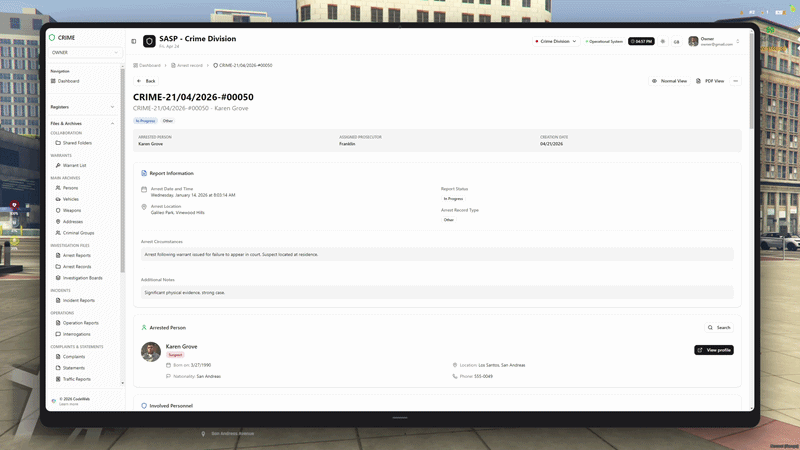The width and height of the screenshot is (800, 450).
Task: Click the CRIME-21/04/2026-#00050 breadcrumb
Action: click(x=243, y=65)
